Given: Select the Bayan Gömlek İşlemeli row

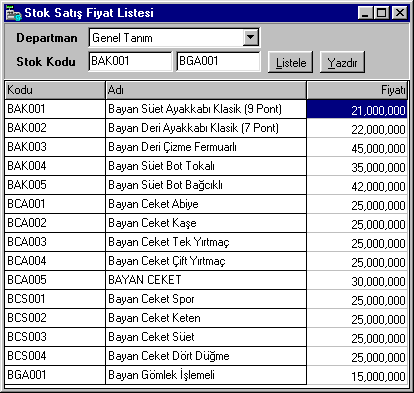Looking at the screenshot, I should 206,375.
